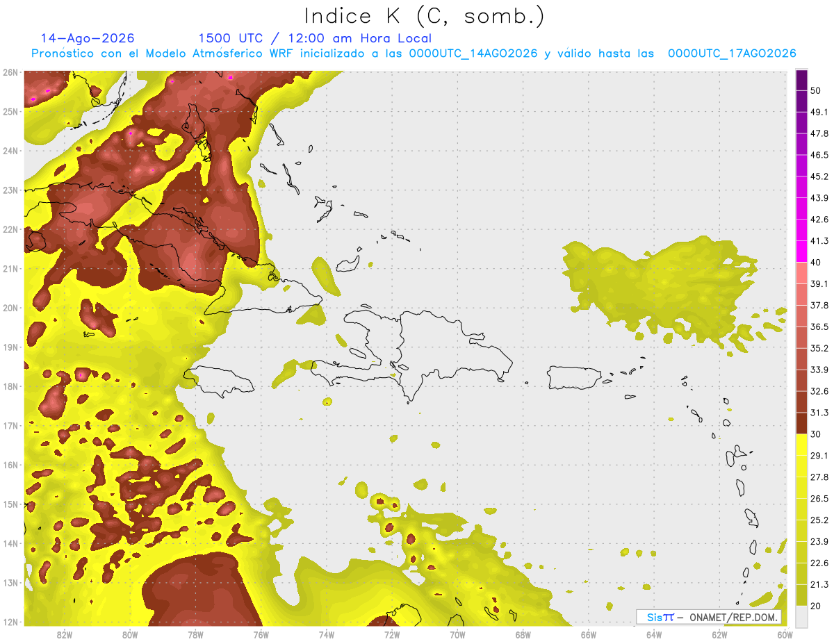Click colorbar value "27.8"
The height and width of the screenshot is (644, 834).
[x=819, y=477]
